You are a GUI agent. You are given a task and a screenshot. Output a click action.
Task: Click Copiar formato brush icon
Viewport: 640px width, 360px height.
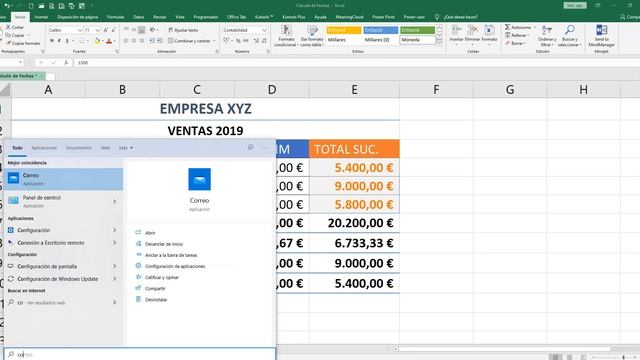point(8,43)
